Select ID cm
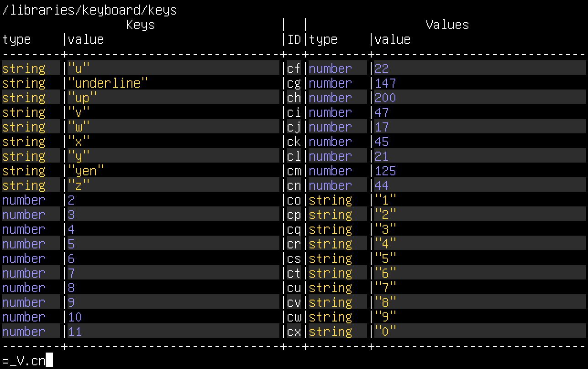The width and height of the screenshot is (588, 369). click(x=294, y=171)
